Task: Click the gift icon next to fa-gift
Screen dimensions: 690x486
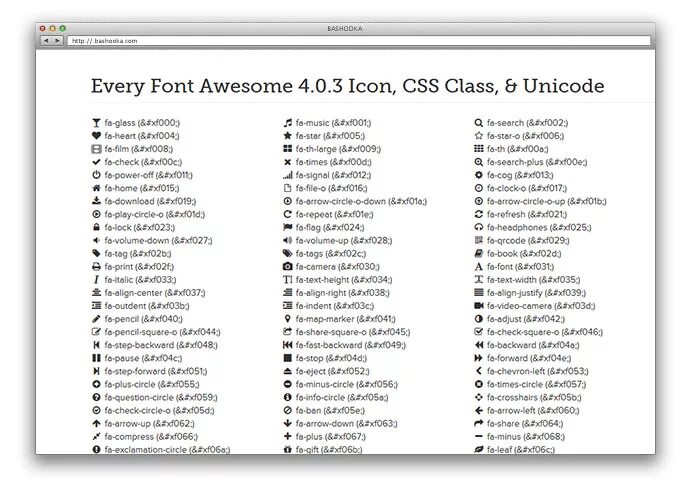Action: (x=287, y=449)
